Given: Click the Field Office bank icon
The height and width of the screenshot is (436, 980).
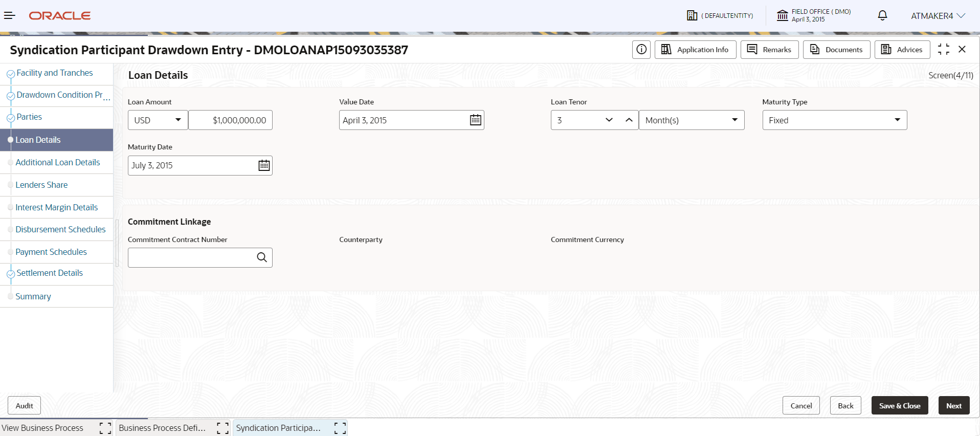Looking at the screenshot, I should [782, 15].
